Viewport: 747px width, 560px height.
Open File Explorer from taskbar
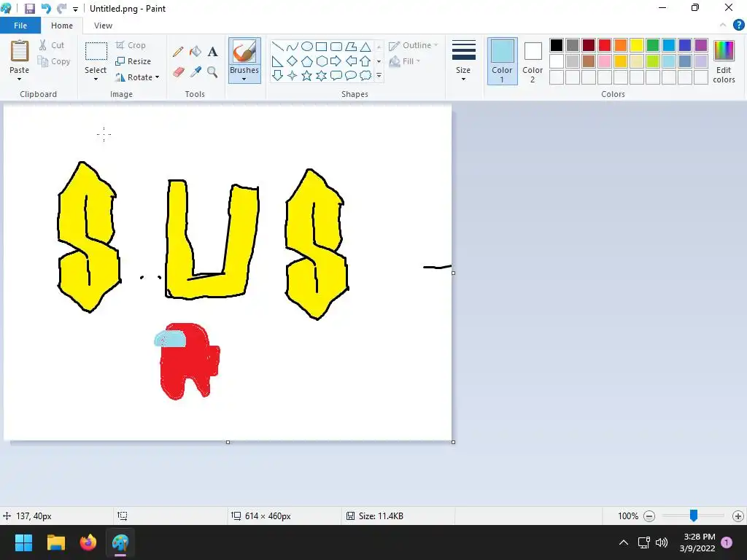tap(55, 542)
